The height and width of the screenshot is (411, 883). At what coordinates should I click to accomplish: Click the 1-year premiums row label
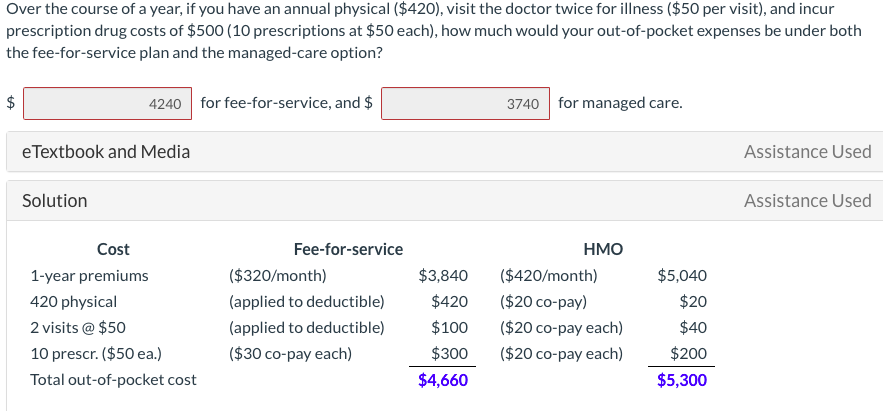tap(89, 275)
